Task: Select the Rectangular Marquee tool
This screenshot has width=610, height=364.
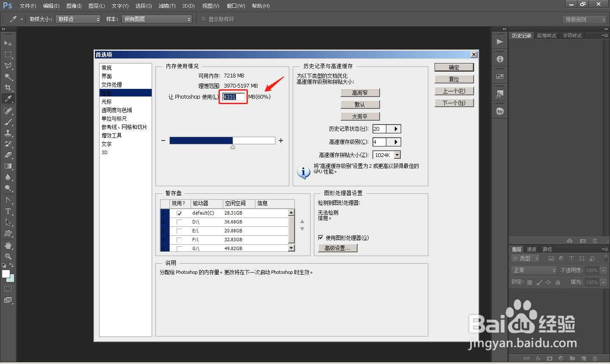Action: (x=8, y=55)
